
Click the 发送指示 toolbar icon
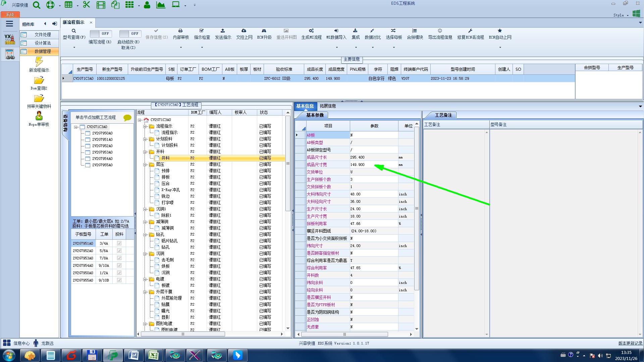coord(223,31)
